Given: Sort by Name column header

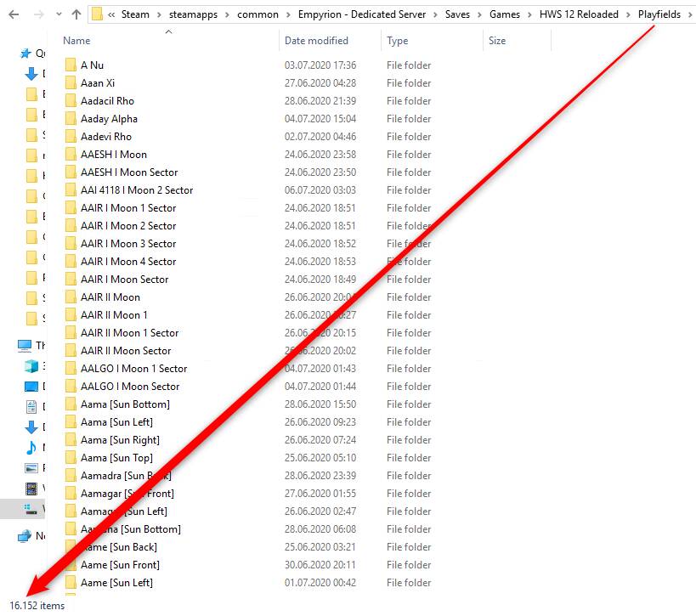Looking at the screenshot, I should pos(76,41).
